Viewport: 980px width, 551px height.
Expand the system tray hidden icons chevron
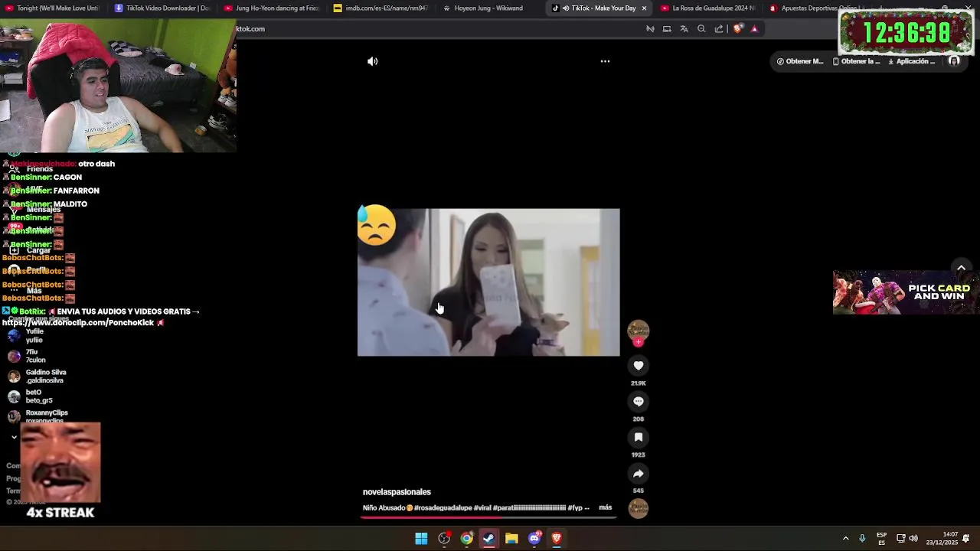click(845, 539)
